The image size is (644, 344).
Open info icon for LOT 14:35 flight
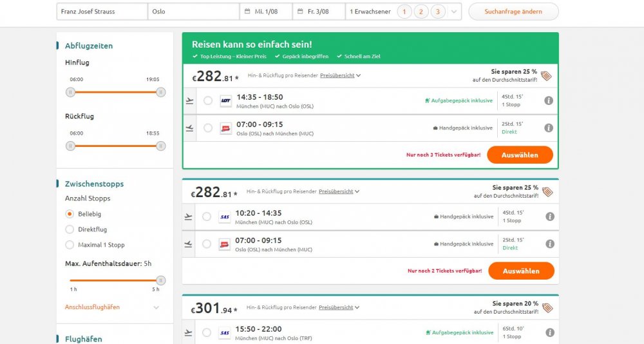coord(549,100)
